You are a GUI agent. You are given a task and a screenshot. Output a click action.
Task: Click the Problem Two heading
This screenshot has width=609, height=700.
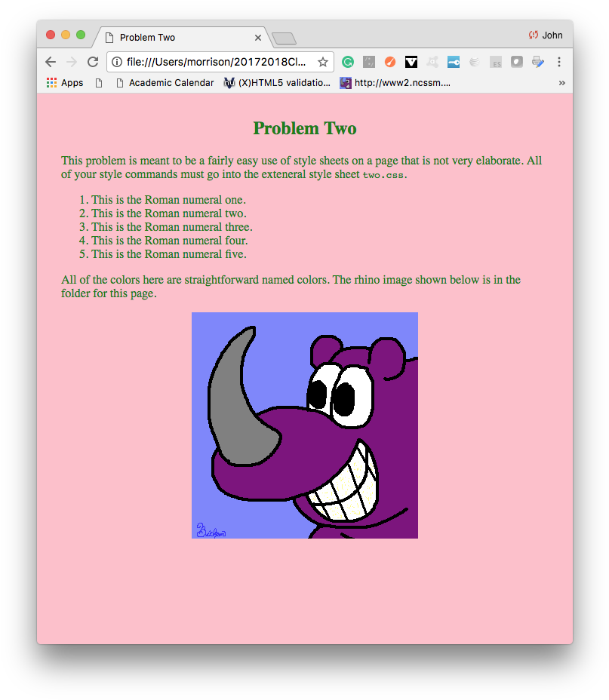[x=305, y=128]
